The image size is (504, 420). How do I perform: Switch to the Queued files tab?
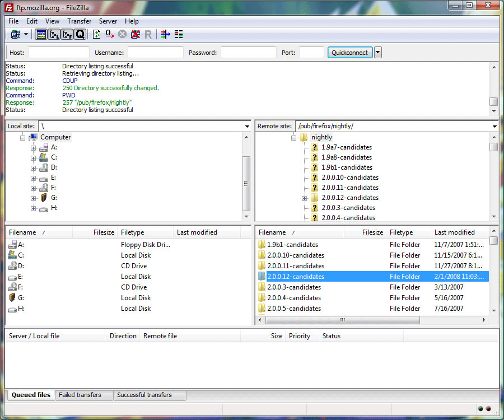click(x=31, y=395)
